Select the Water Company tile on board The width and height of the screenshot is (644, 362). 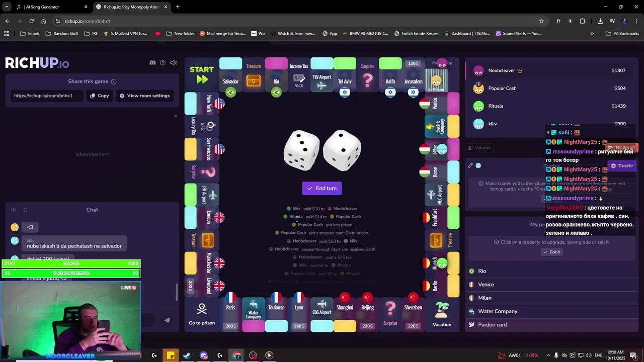click(254, 315)
